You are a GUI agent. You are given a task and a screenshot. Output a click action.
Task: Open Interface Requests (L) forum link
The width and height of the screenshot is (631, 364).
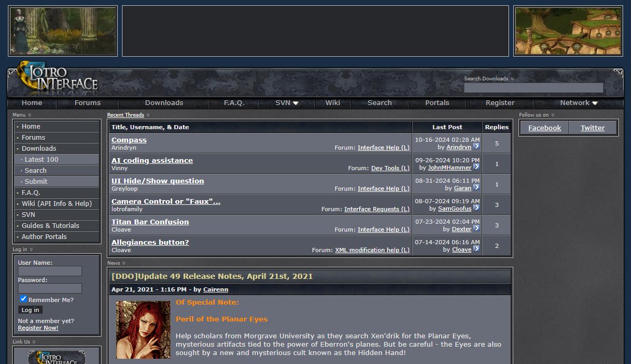point(377,209)
